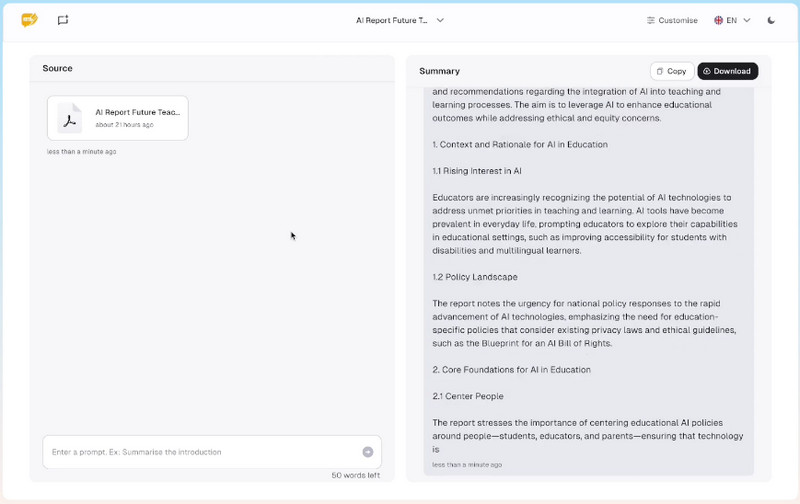Click the UK flag language icon
The width and height of the screenshot is (800, 504).
click(x=718, y=20)
